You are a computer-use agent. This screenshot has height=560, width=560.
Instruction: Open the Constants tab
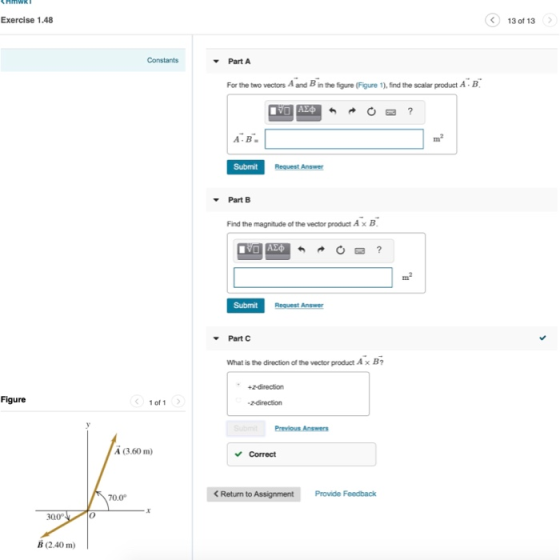click(162, 60)
